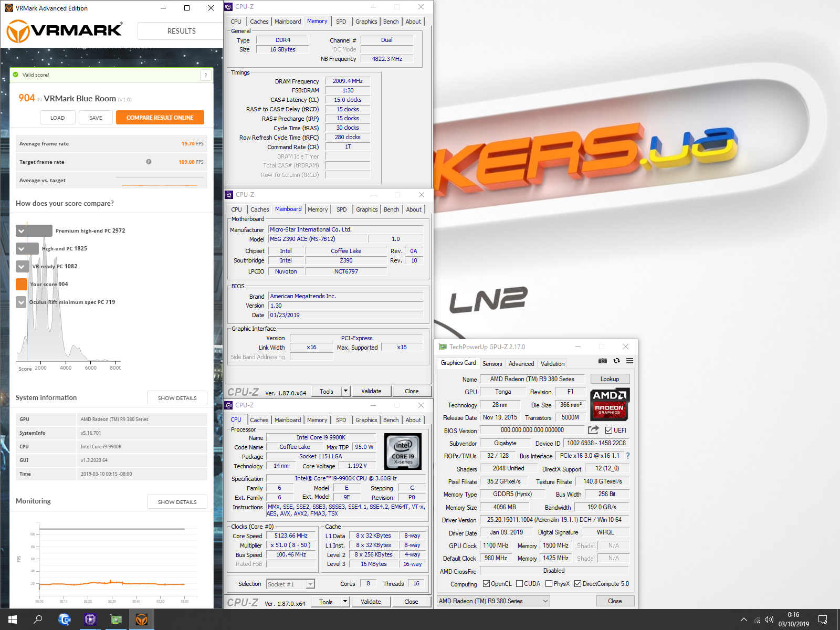Image resolution: width=840 pixels, height=630 pixels.
Task: Toggle the DirectCompute 5.0 checkbox
Action: [x=577, y=584]
